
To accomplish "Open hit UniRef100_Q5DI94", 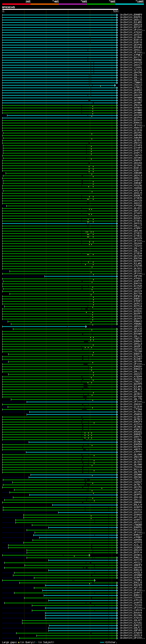I will tap(131, 105).
